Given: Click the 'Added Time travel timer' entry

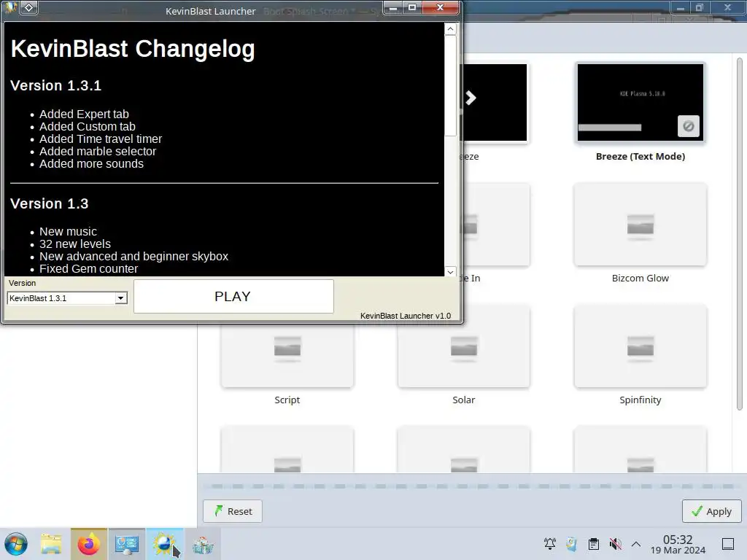Looking at the screenshot, I should [101, 139].
